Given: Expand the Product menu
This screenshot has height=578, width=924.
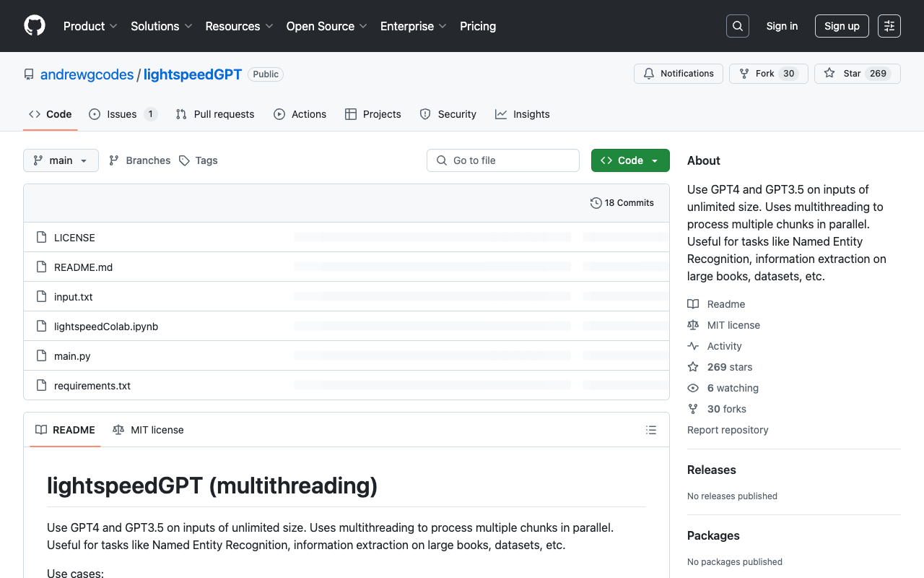Looking at the screenshot, I should 90,26.
